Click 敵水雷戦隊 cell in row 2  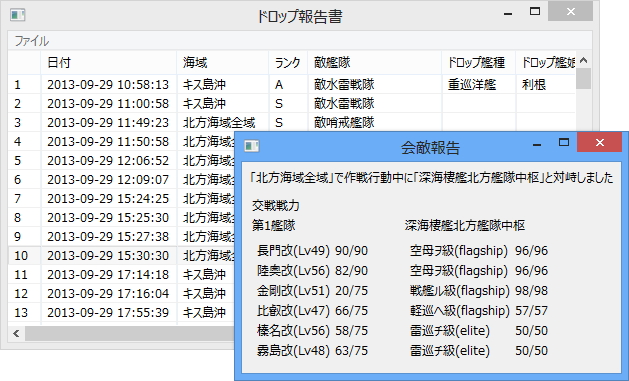click(375, 103)
